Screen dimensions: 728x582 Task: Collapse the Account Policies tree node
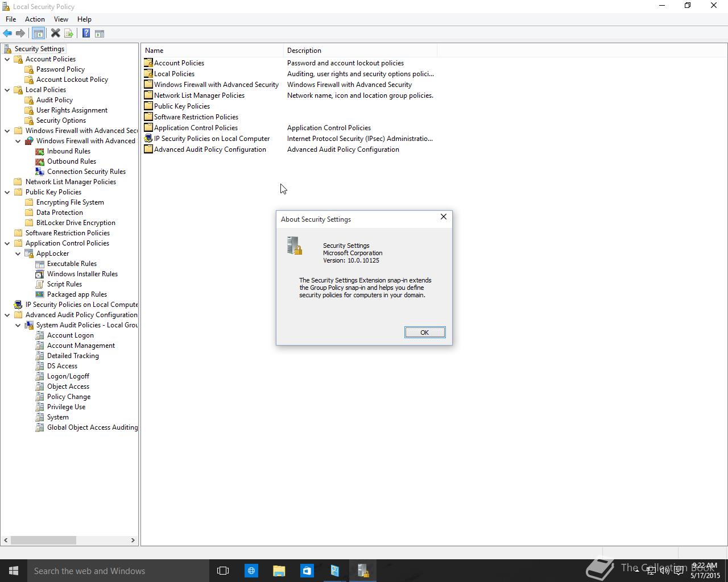click(x=7, y=59)
